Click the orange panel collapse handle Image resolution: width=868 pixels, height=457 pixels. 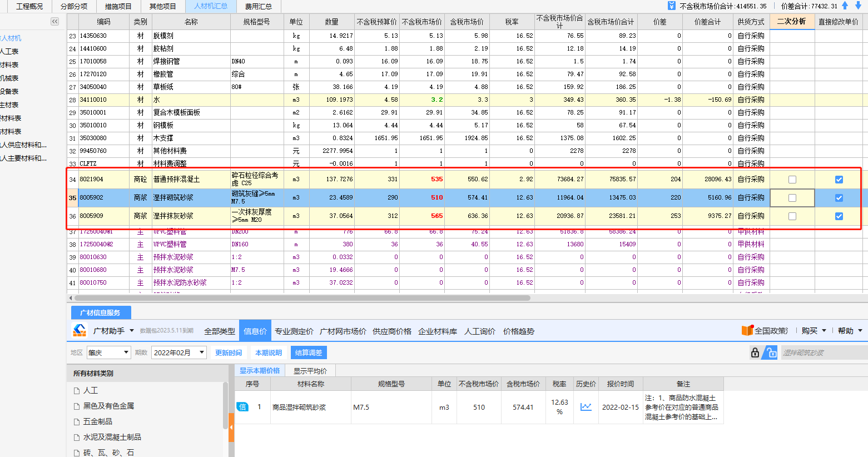231,426
